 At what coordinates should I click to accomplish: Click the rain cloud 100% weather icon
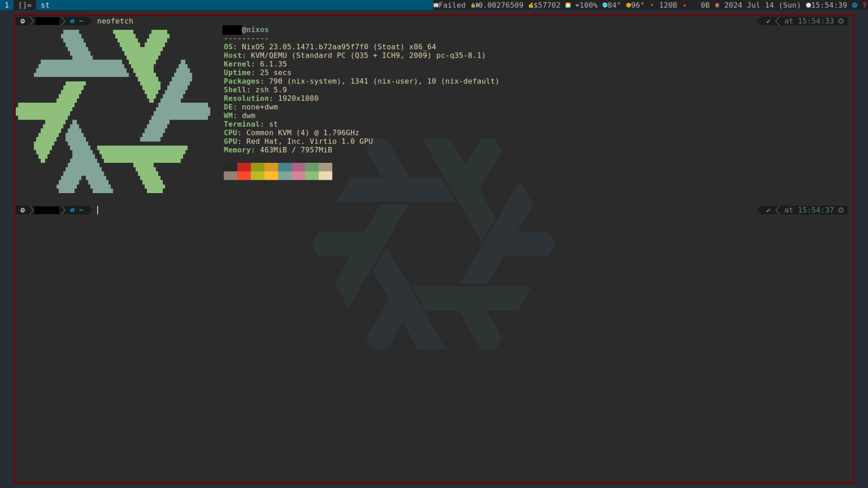coord(577,5)
